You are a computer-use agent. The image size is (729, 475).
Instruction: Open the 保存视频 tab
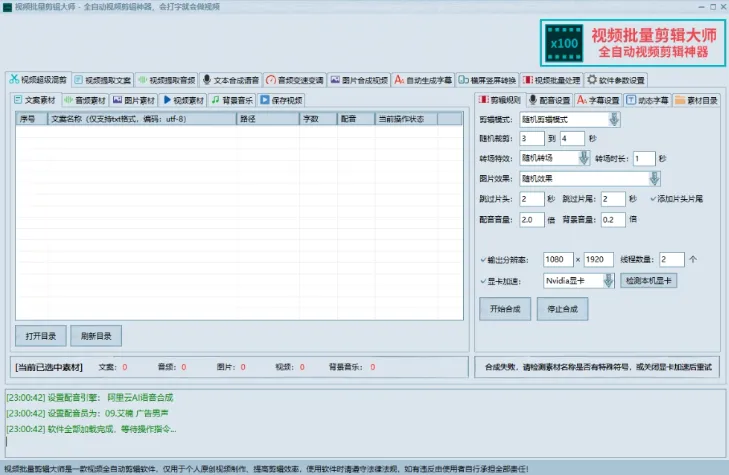(281, 100)
